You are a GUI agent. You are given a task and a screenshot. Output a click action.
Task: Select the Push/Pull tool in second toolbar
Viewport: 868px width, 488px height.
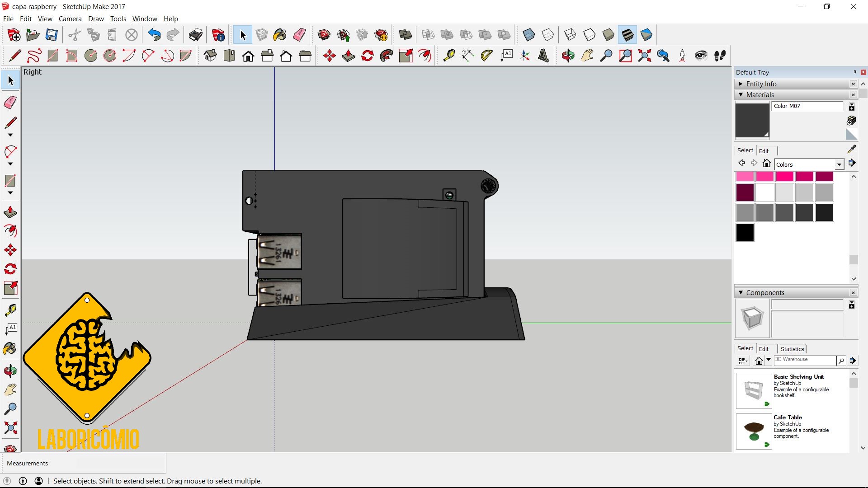348,56
